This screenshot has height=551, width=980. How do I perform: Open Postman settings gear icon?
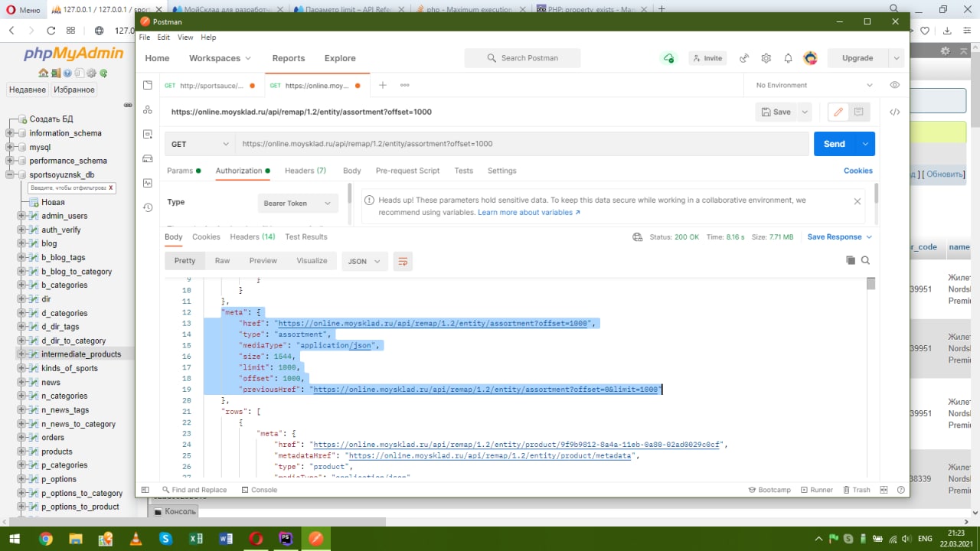coord(766,58)
